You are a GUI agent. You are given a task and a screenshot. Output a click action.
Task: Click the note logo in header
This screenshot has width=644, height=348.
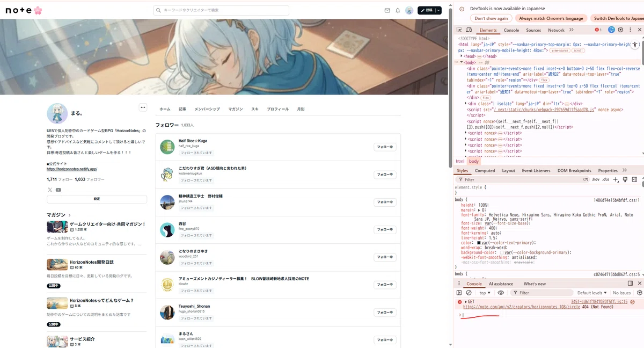[24, 10]
